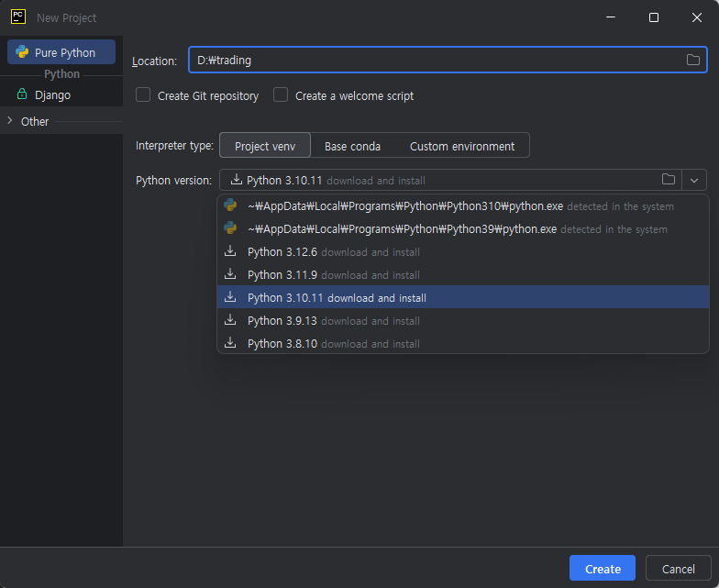Click the Location label
This screenshot has height=588, width=719.
tap(154, 61)
